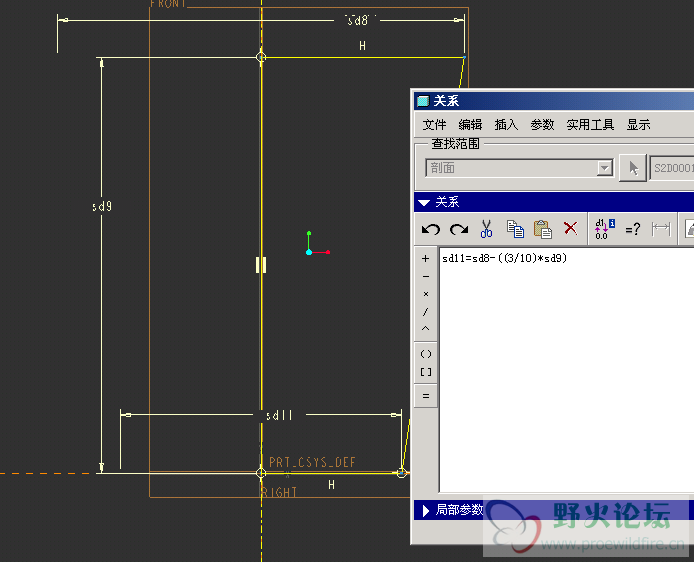Click the RIGHT datum plane label
694x562 pixels.
pos(279,492)
